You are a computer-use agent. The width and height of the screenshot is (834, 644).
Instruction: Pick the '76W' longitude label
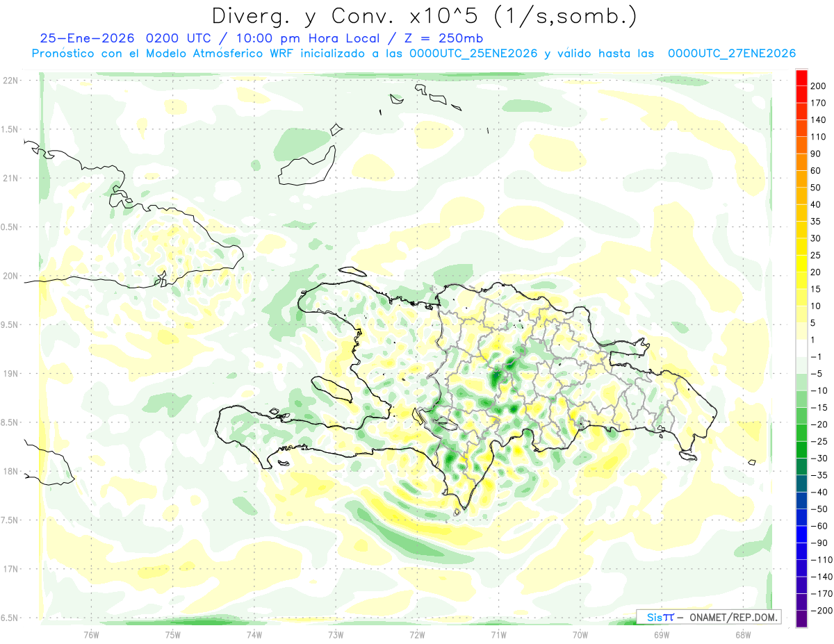[91, 634]
